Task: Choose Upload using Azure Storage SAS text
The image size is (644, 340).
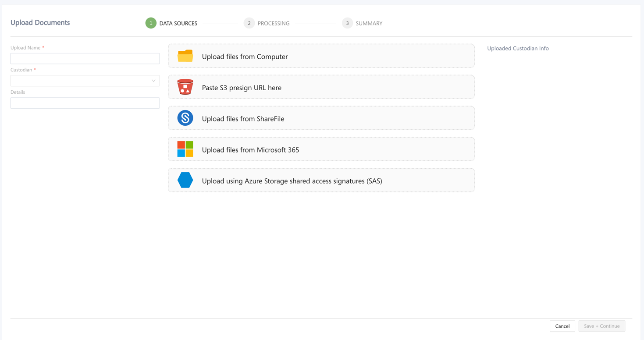Action: pos(292,181)
